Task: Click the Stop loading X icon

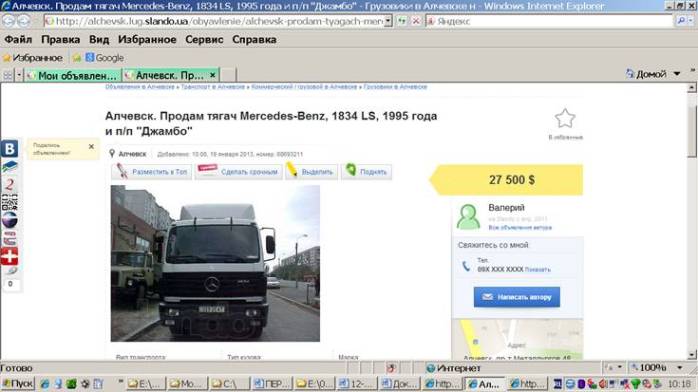Action: tap(416, 21)
